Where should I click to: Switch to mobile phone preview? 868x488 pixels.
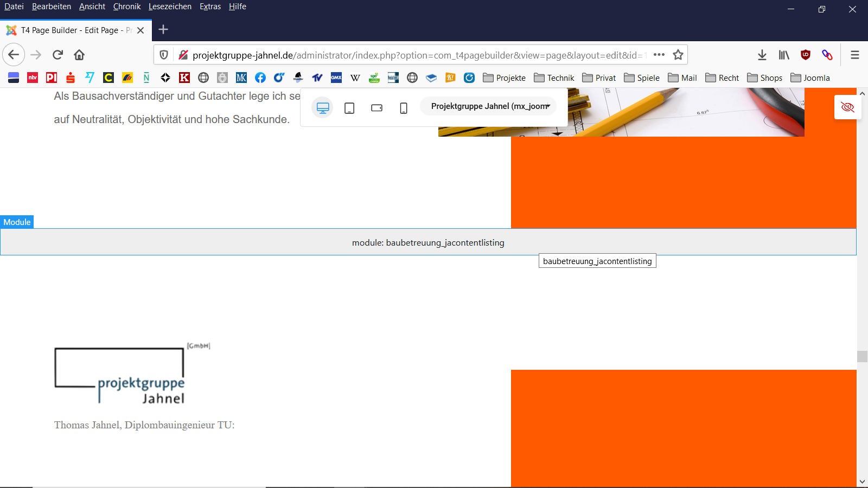[404, 108]
